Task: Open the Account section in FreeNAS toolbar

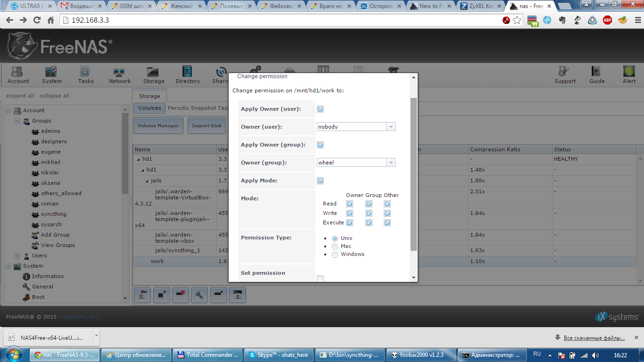Action: click(18, 74)
